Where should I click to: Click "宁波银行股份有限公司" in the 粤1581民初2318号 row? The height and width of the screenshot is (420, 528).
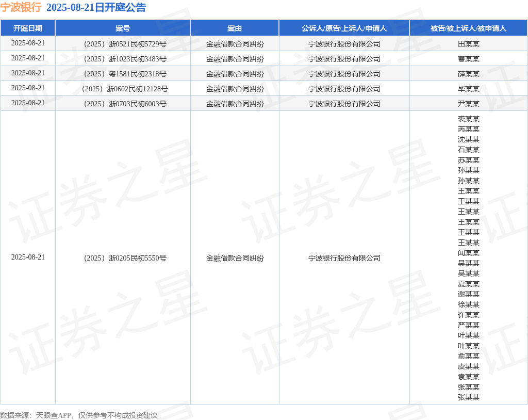pos(344,74)
